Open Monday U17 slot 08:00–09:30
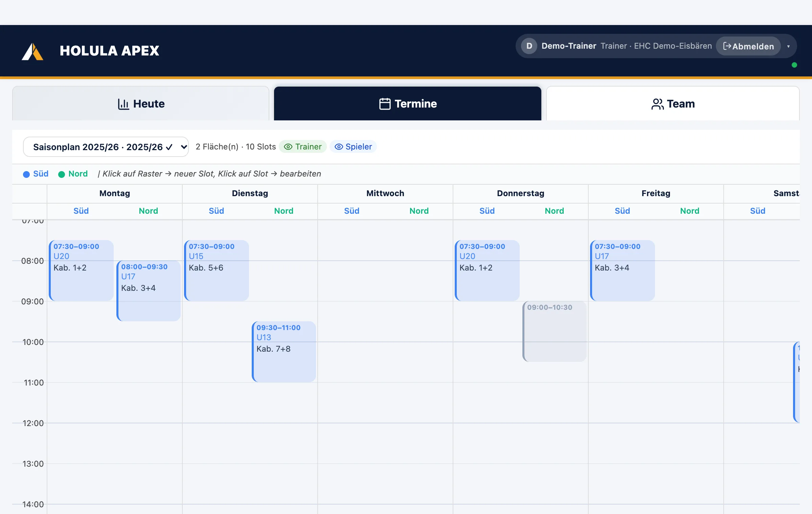Screen dimensions: 812x514 pyautogui.click(x=149, y=291)
